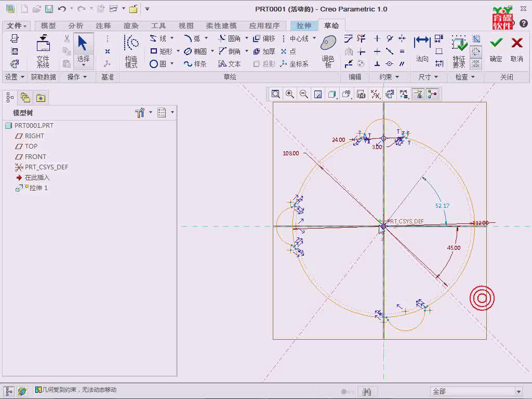
Task: Apply the tangent constraint icon
Action: pyautogui.click(x=390, y=38)
